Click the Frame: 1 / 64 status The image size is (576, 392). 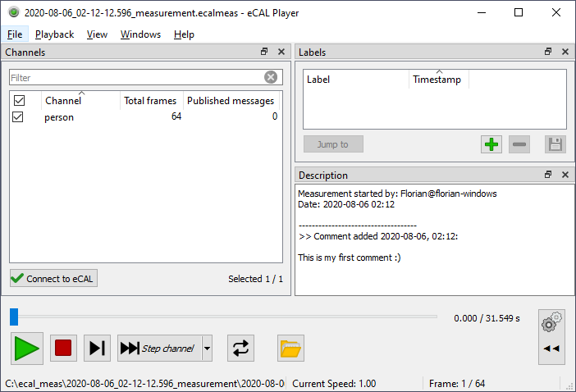456,384
